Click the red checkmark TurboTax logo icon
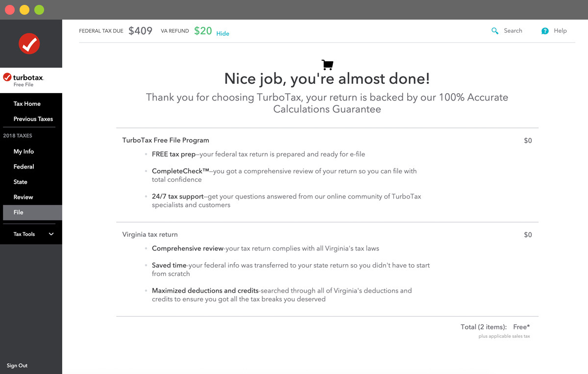Viewport: 588px width, 374px height. pyautogui.click(x=29, y=44)
